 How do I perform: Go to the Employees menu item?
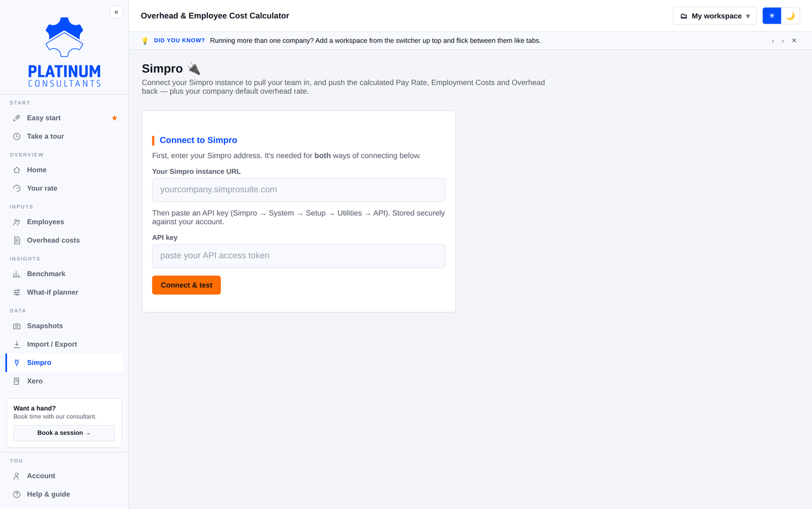click(64, 222)
